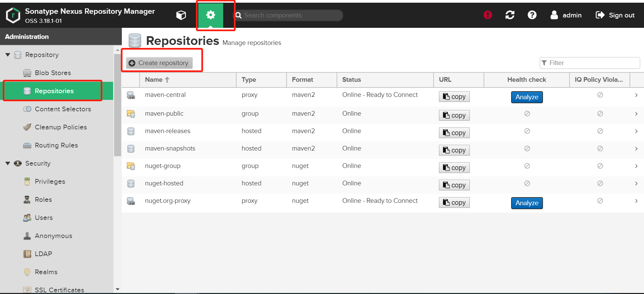Viewport: 644px width, 294px height.
Task: Click the Create repository button
Action: click(159, 63)
